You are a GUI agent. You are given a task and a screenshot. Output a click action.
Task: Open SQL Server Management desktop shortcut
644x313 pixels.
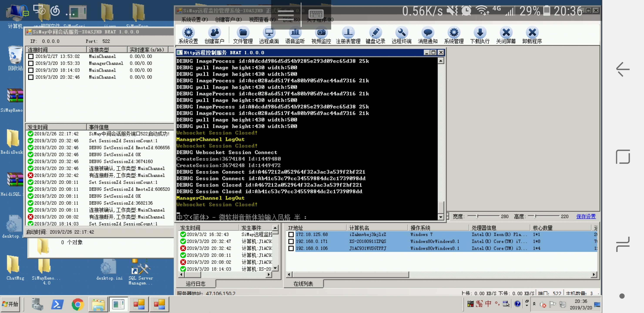(140, 272)
